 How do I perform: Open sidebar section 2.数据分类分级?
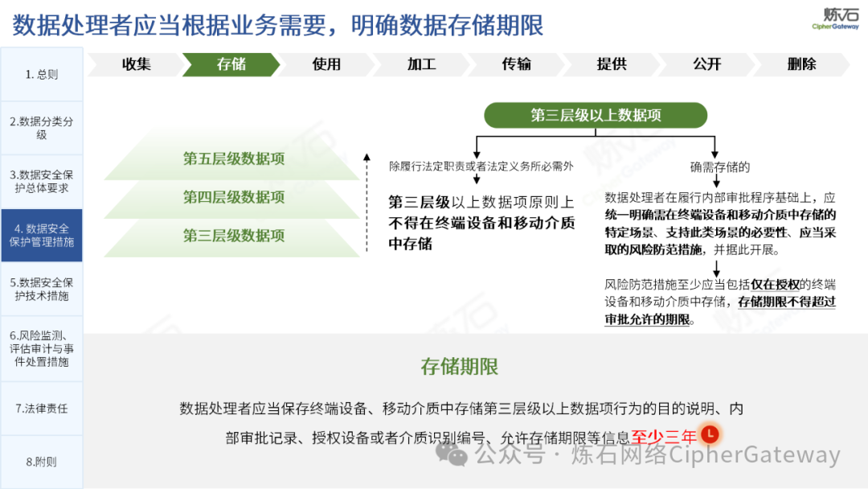coord(42,128)
